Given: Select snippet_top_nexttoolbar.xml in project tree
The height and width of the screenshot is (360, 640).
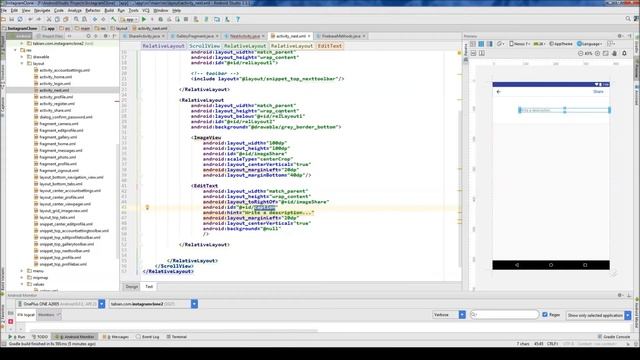Looking at the screenshot, I should [x=64, y=251].
